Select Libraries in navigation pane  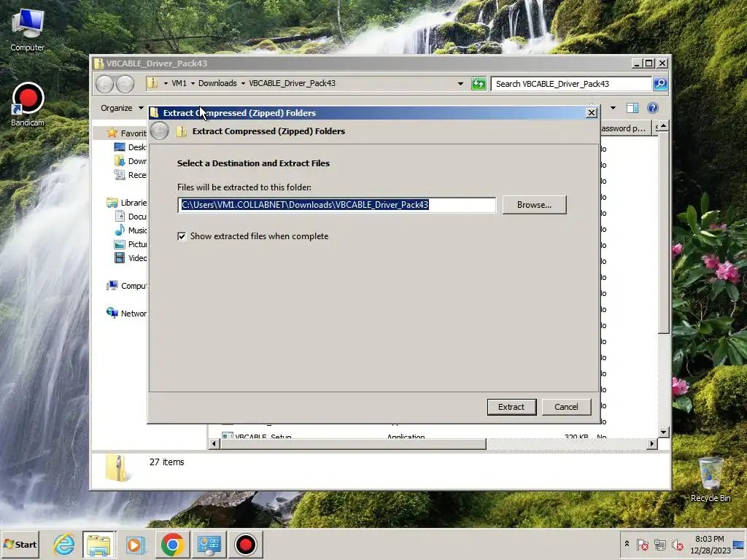[127, 203]
